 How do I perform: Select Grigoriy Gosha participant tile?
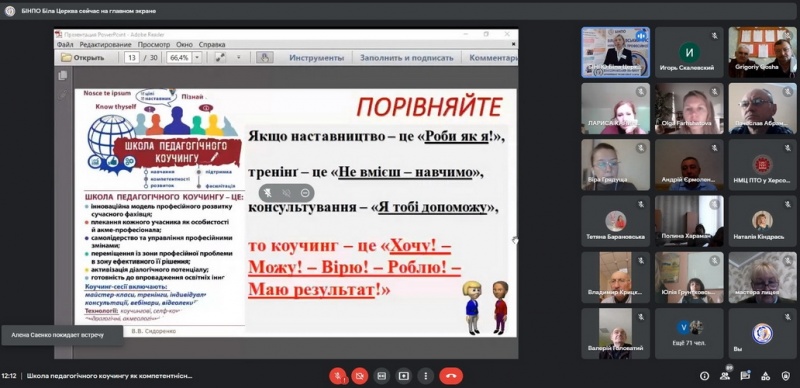tap(762, 52)
